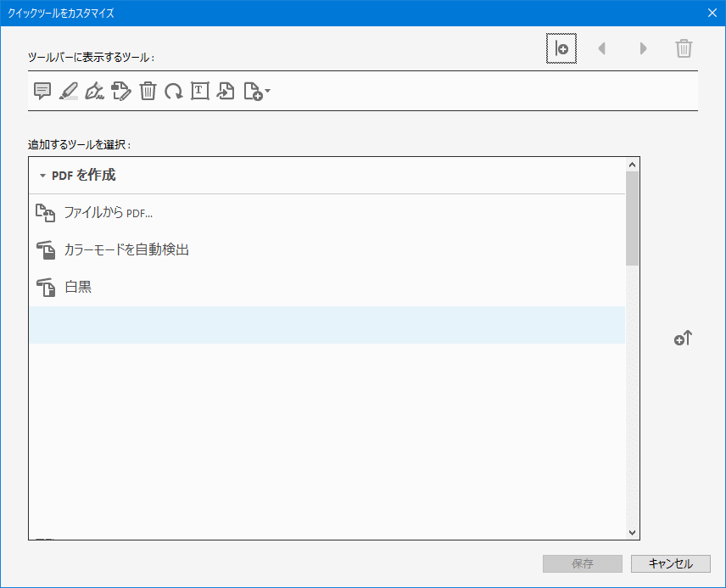Select the comment note tool icon
Viewport: 726px width, 588px height.
point(42,91)
